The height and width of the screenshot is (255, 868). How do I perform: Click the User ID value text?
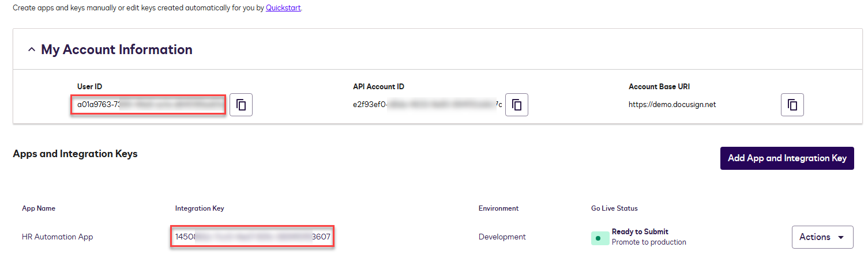(x=149, y=105)
